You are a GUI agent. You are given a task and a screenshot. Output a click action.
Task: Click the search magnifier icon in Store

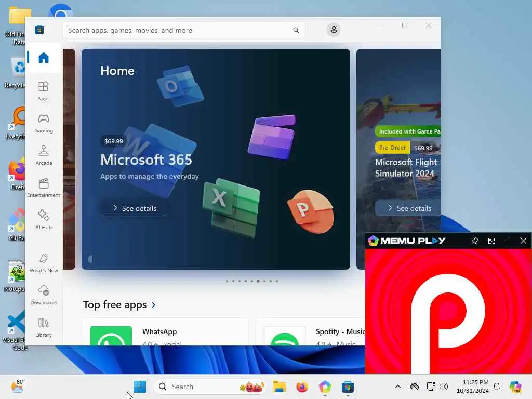pyautogui.click(x=296, y=30)
